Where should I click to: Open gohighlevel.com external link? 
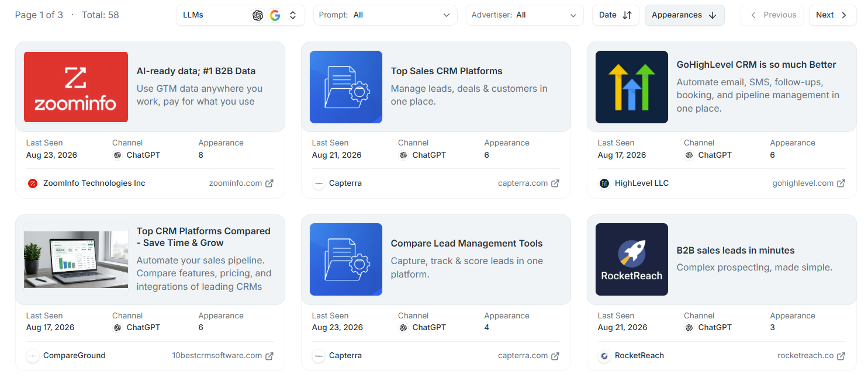(x=808, y=183)
